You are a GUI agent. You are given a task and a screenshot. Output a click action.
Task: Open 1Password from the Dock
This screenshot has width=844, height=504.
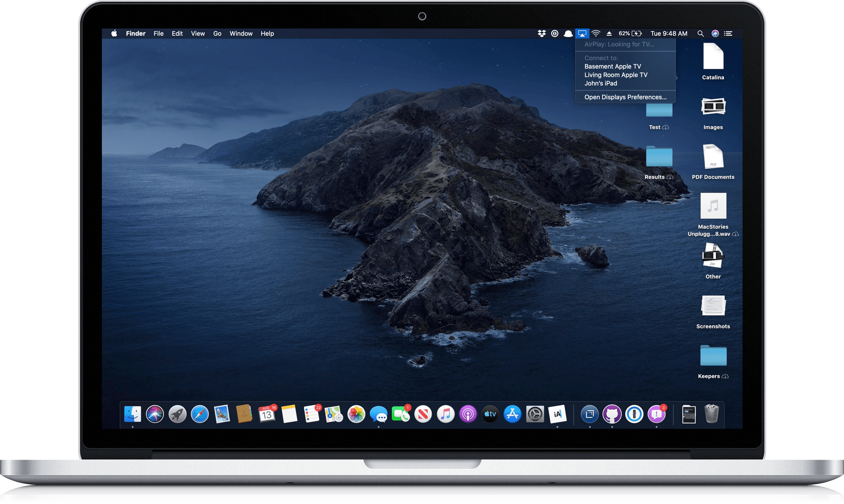pyautogui.click(x=634, y=414)
